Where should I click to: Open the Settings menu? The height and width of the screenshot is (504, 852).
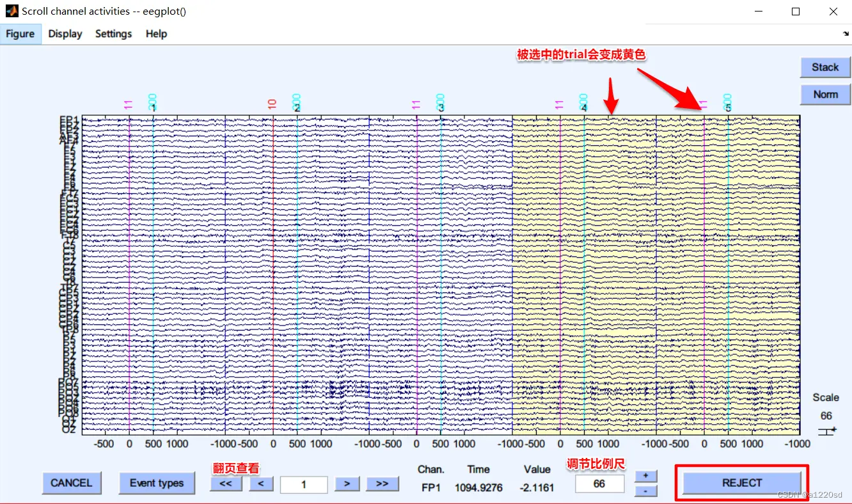click(113, 34)
